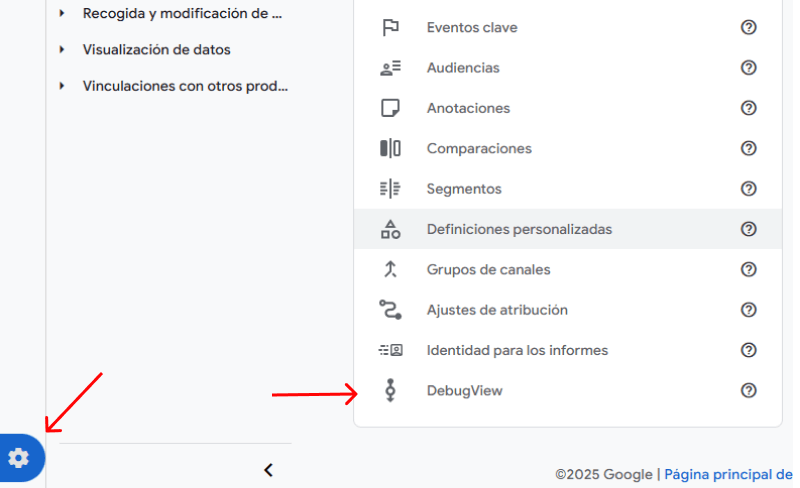Select Recogida y modificación de... section label
800x488 pixels.
coord(182,14)
